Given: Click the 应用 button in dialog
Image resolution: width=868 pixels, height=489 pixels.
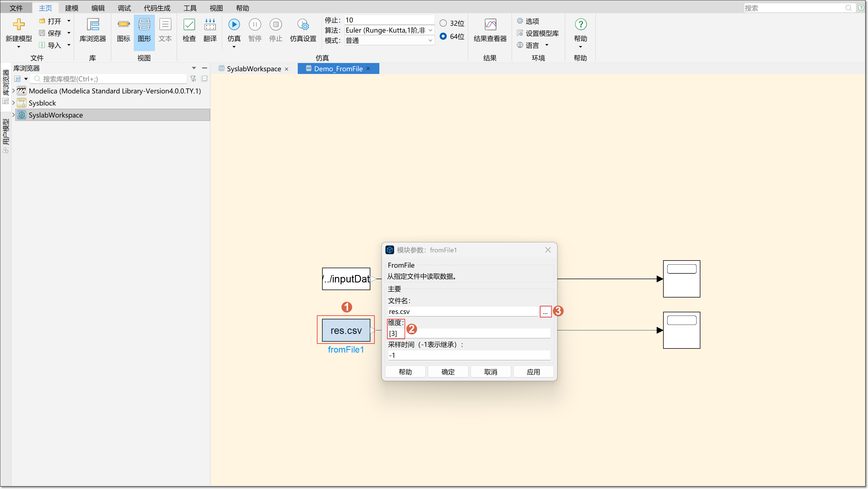Looking at the screenshot, I should (x=533, y=372).
